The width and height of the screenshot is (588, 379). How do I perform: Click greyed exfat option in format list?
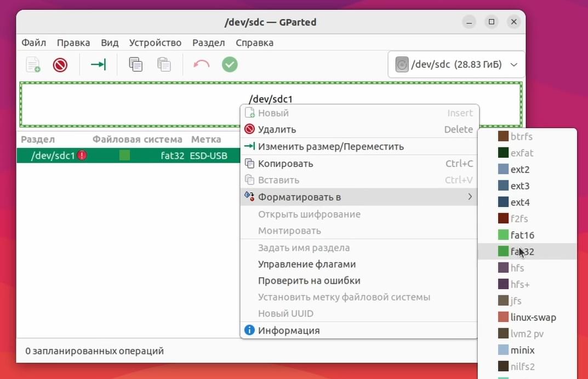pos(527,153)
